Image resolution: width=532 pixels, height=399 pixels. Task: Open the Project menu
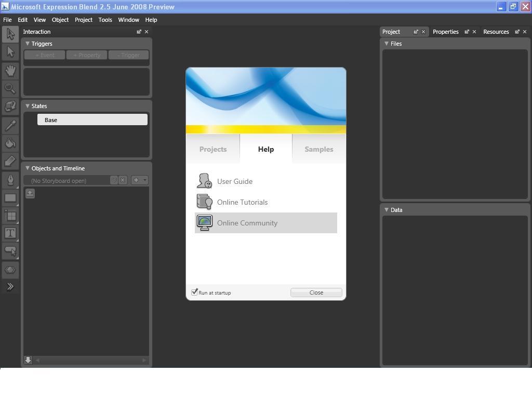[84, 20]
